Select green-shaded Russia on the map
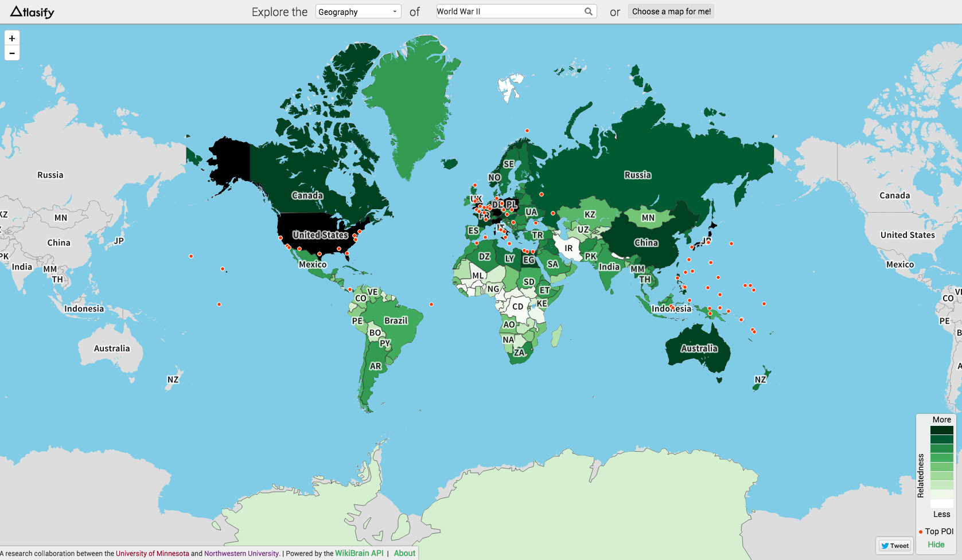Image resolution: width=962 pixels, height=560 pixels. point(637,175)
